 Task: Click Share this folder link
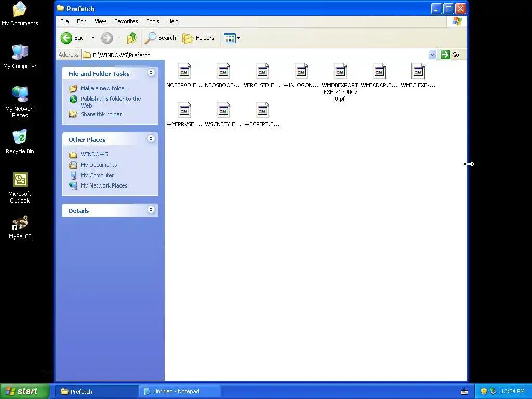click(x=101, y=114)
